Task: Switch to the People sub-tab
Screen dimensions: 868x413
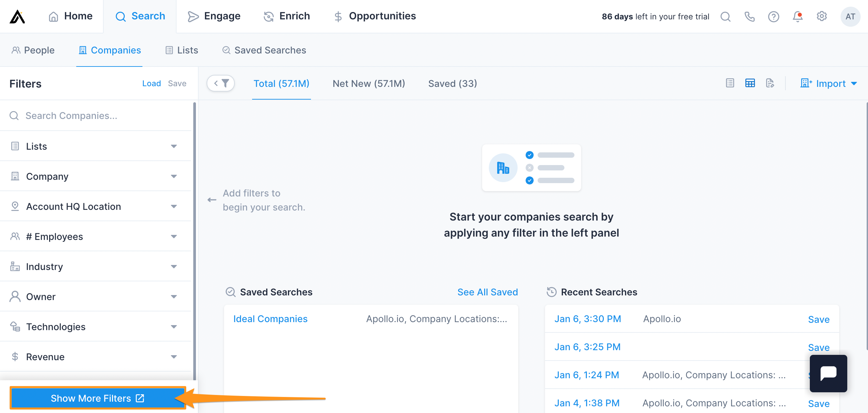Action: (x=33, y=50)
